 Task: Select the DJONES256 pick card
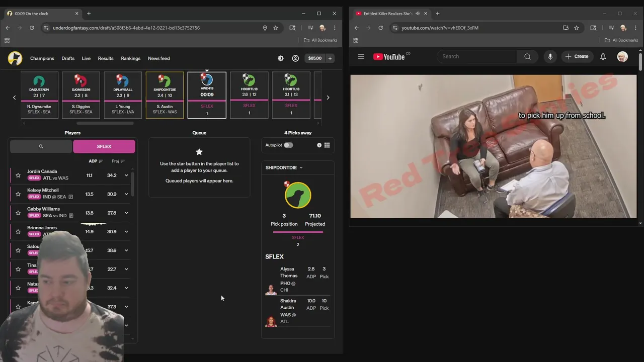pos(81,95)
